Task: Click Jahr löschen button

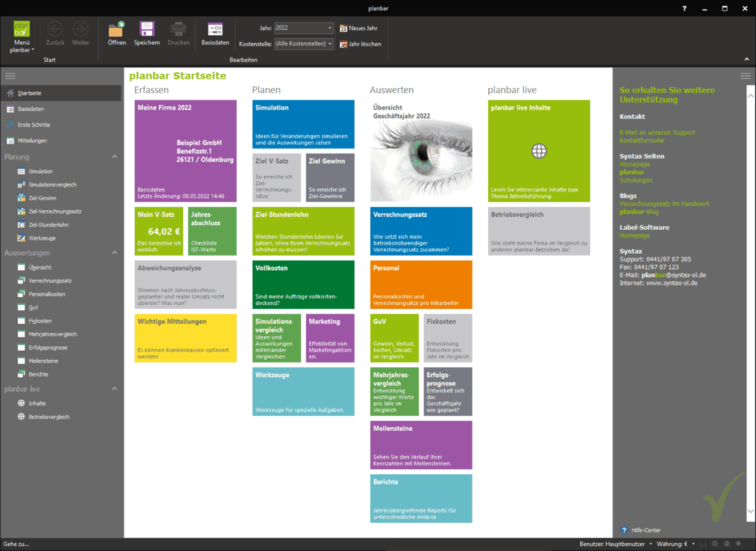Action: pyautogui.click(x=360, y=44)
